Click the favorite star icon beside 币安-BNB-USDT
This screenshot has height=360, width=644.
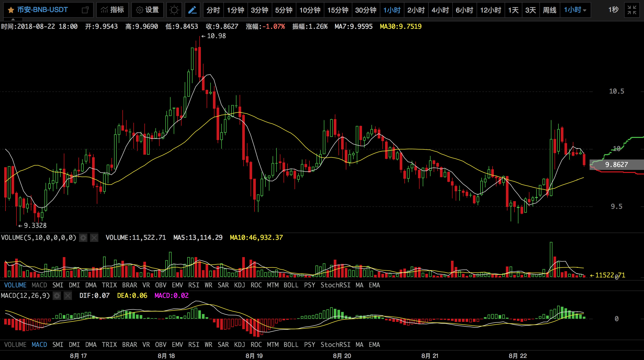tap(11, 10)
